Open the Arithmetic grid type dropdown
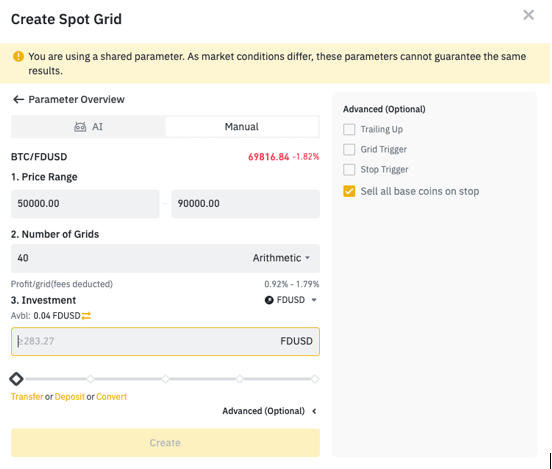This screenshot has height=469, width=552. pos(281,258)
